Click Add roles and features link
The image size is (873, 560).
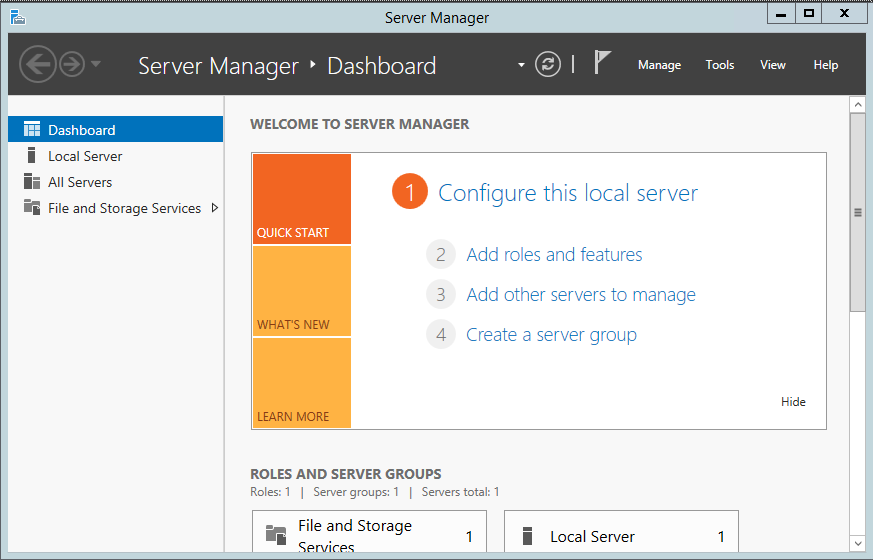554,255
